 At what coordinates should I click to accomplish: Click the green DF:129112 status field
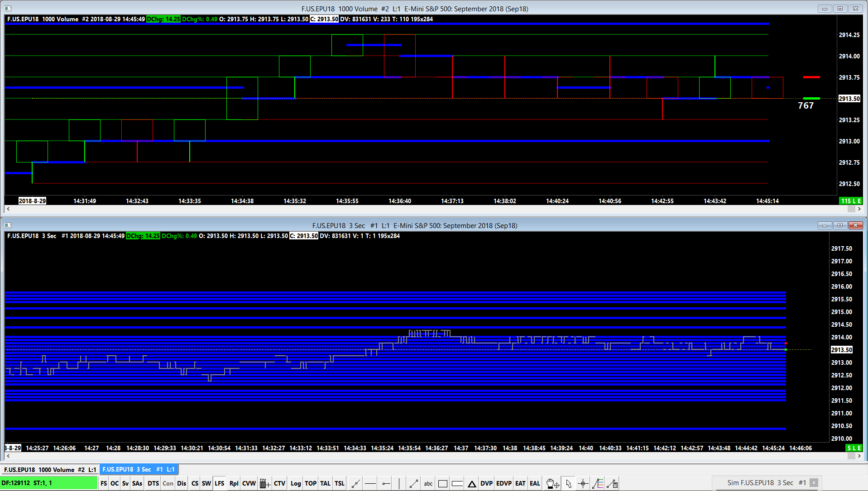coord(49,483)
